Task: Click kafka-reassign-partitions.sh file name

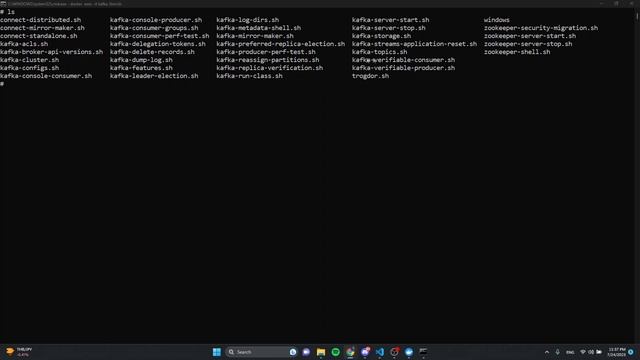Action: [268, 60]
